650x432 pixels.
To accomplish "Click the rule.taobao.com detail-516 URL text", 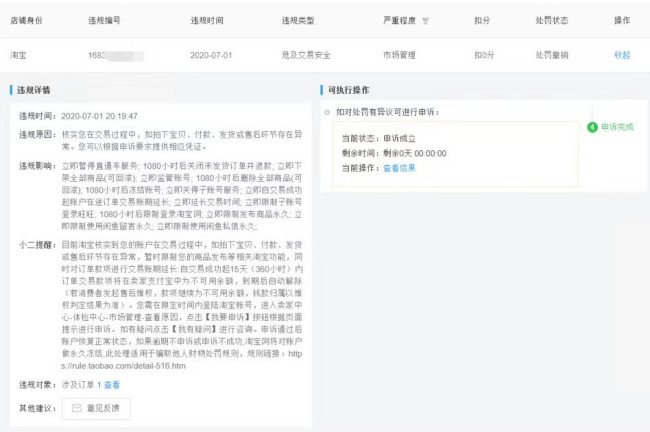I will [124, 366].
